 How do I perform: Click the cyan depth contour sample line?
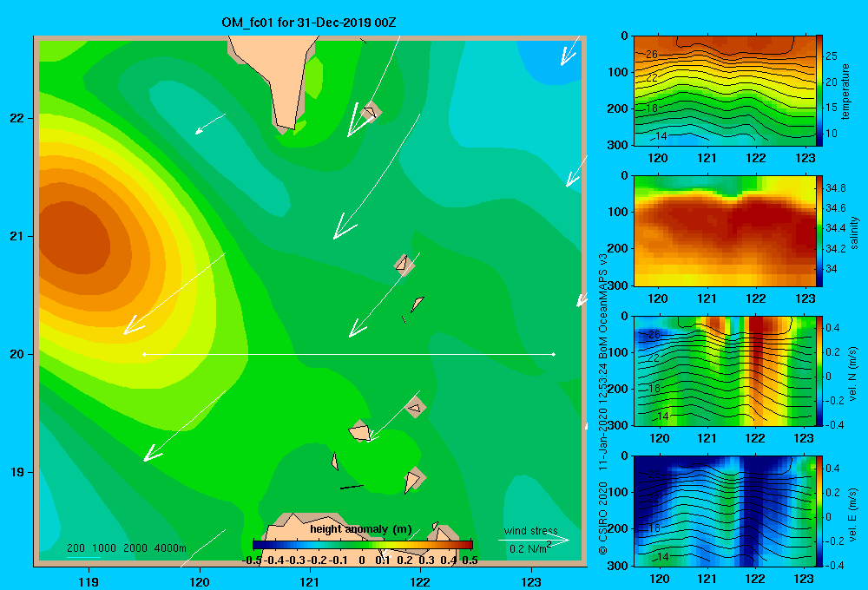click(x=83, y=557)
